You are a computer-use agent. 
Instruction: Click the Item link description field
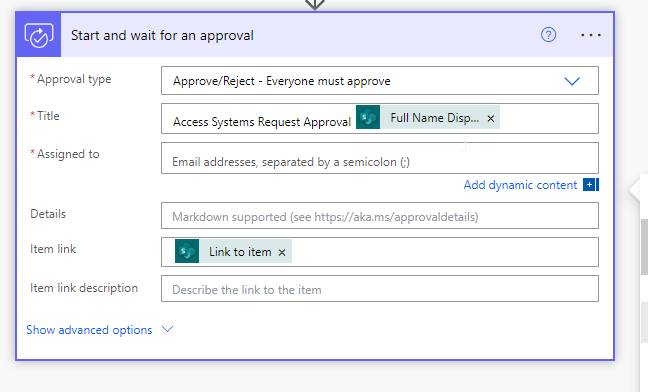click(x=379, y=289)
